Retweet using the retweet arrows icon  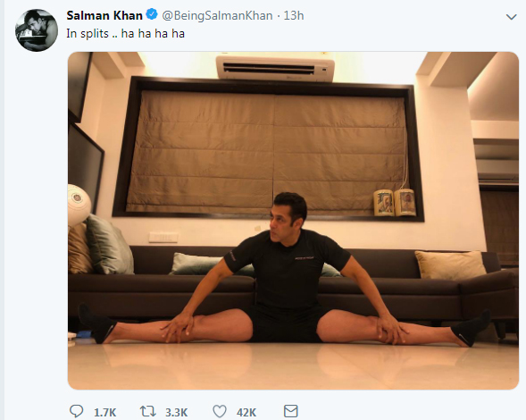(x=148, y=411)
